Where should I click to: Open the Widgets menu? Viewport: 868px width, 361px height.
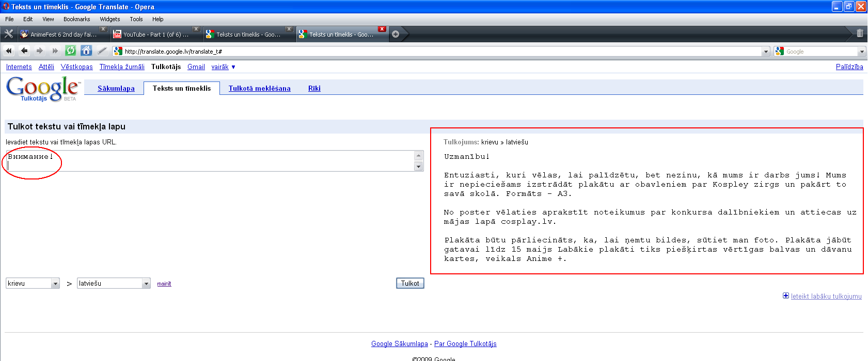click(x=110, y=19)
